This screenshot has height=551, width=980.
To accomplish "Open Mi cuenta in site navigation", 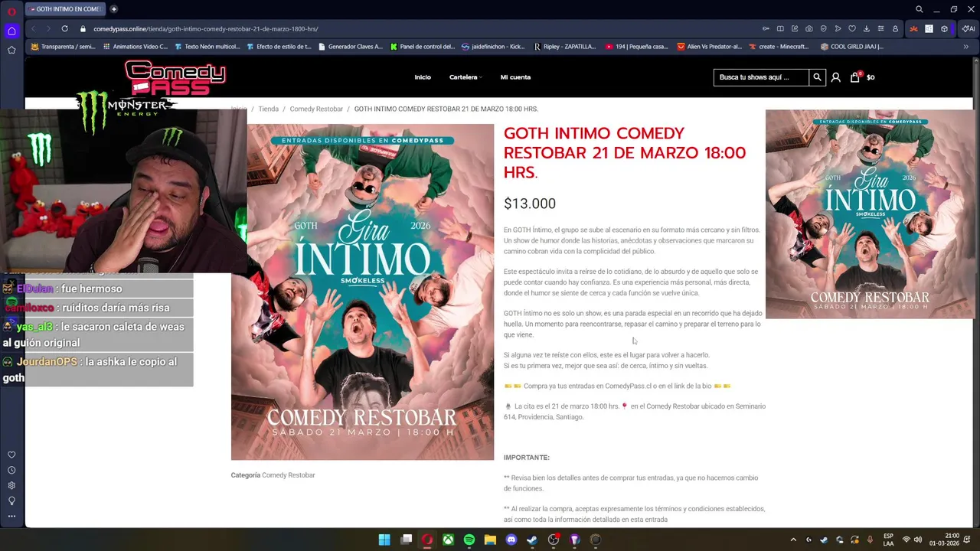I will click(x=515, y=77).
